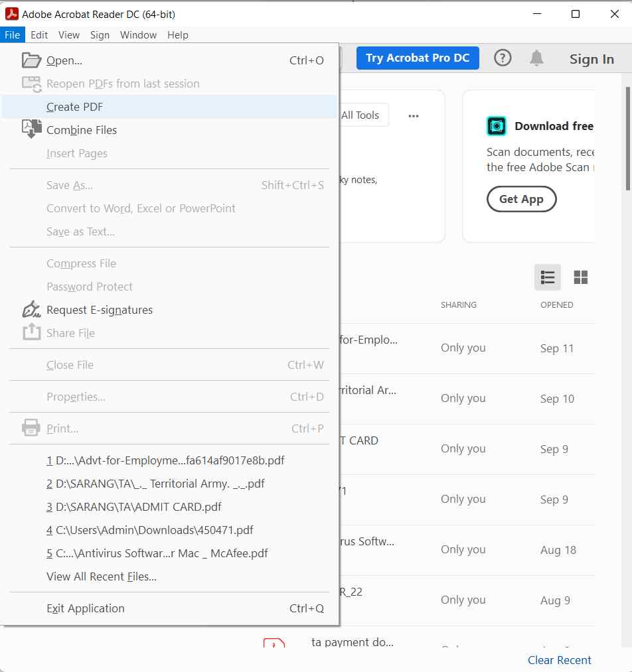Open recent file 3 ADMIT CARD.pdf
632x672 pixels.
point(169,507)
